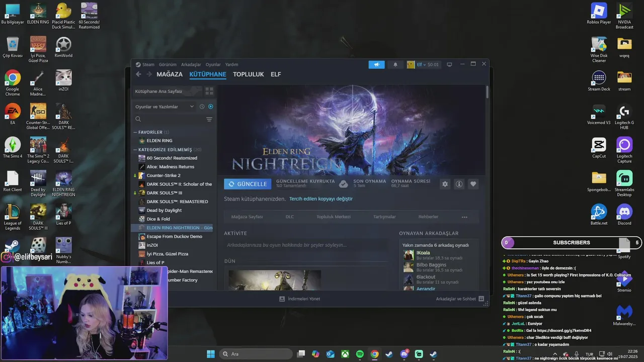Viewport: 644px width, 362px height.
Task: Open Nightreign manage settings gear
Action: point(445,184)
